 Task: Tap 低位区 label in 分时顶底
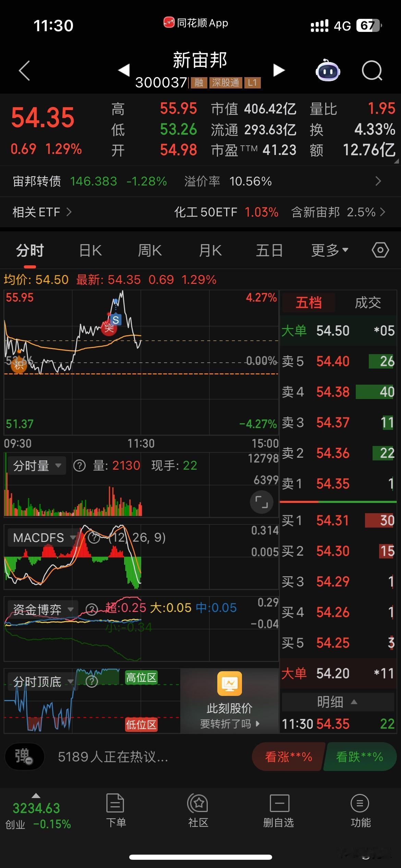coord(141,725)
